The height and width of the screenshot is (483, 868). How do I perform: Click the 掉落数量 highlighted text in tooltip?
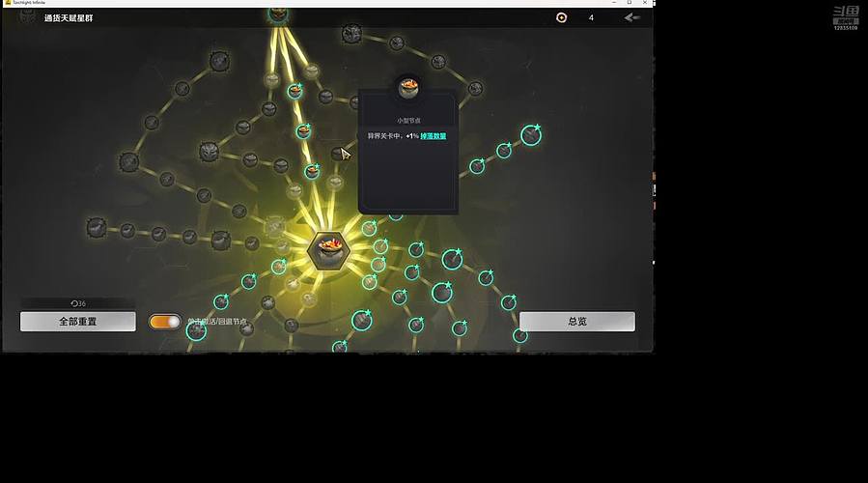[433, 136]
